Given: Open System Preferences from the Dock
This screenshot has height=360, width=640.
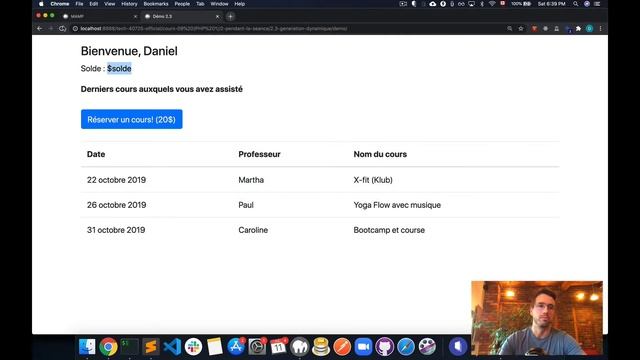Looking at the screenshot, I should point(257,347).
